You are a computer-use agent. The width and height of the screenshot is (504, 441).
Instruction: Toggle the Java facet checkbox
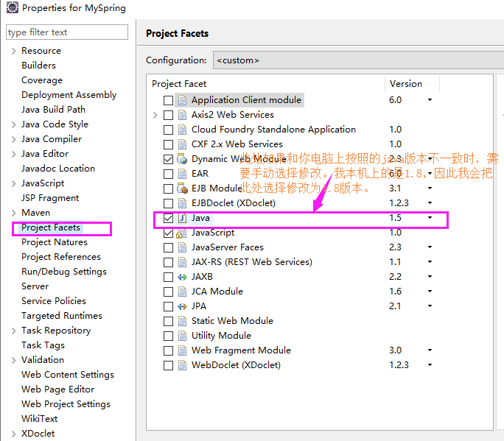pyautogui.click(x=168, y=218)
